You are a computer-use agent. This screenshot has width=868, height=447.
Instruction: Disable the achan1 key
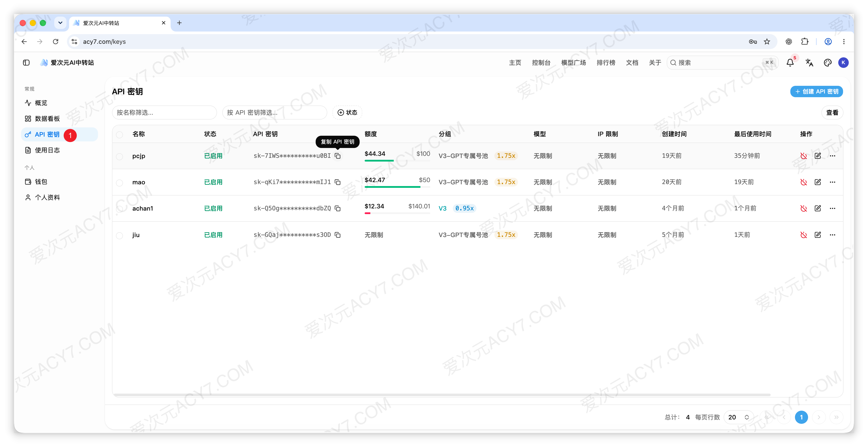point(804,208)
